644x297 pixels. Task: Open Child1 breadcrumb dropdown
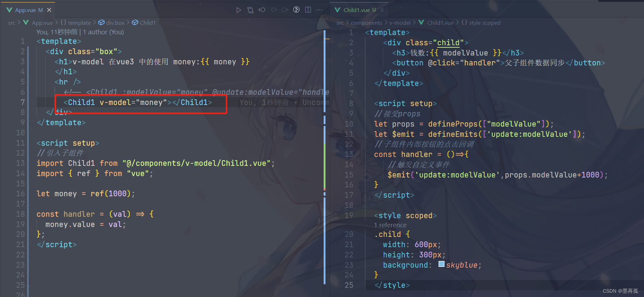click(147, 23)
